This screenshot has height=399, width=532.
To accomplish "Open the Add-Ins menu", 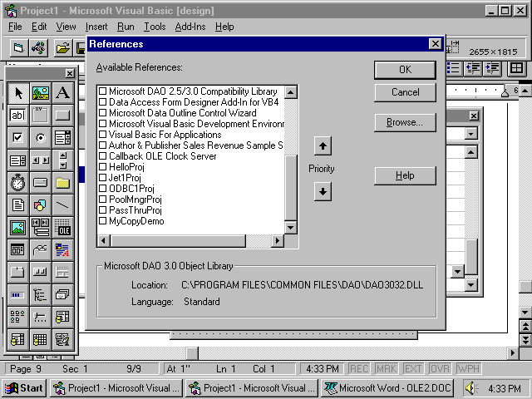I will click(x=190, y=27).
